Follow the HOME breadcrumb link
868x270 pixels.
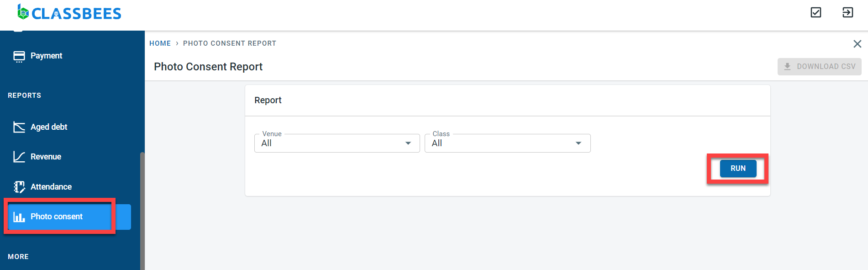[160, 43]
